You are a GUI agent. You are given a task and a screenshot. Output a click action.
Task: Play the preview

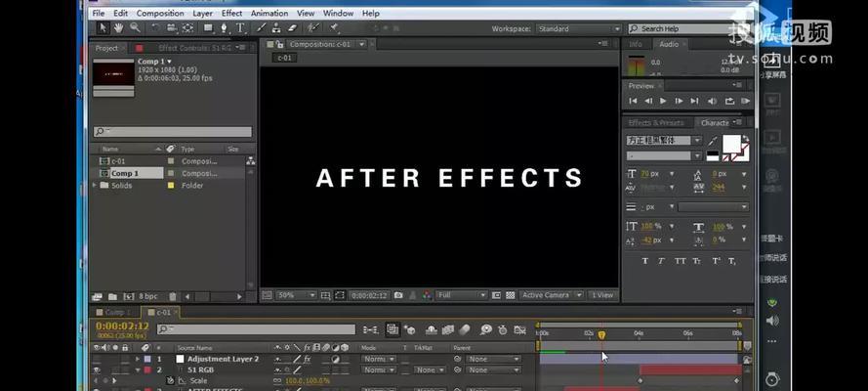pos(663,101)
